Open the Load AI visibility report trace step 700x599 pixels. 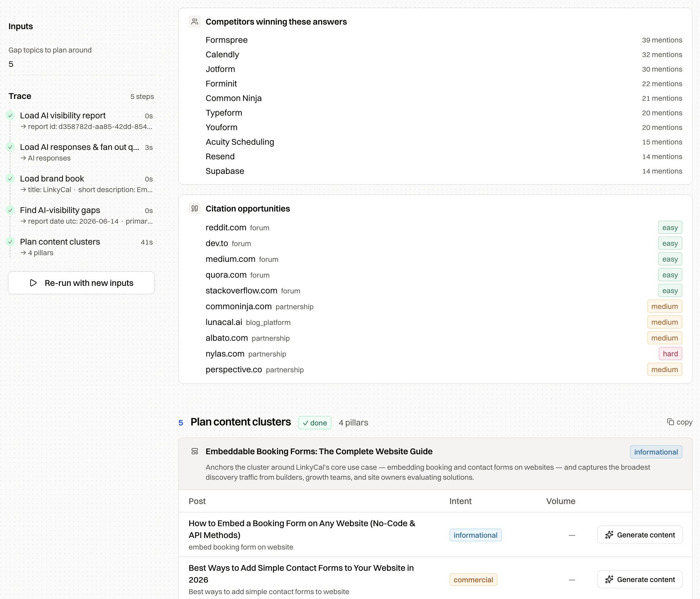[81, 121]
